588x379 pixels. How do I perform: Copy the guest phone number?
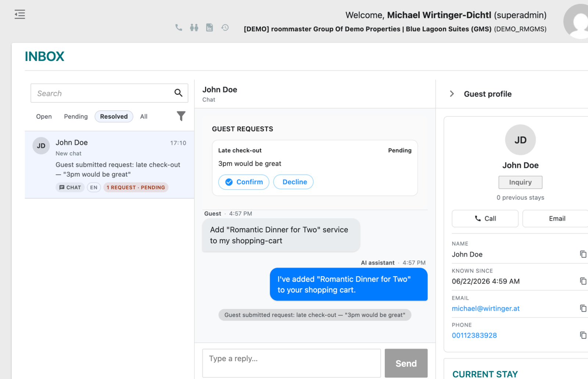(583, 335)
